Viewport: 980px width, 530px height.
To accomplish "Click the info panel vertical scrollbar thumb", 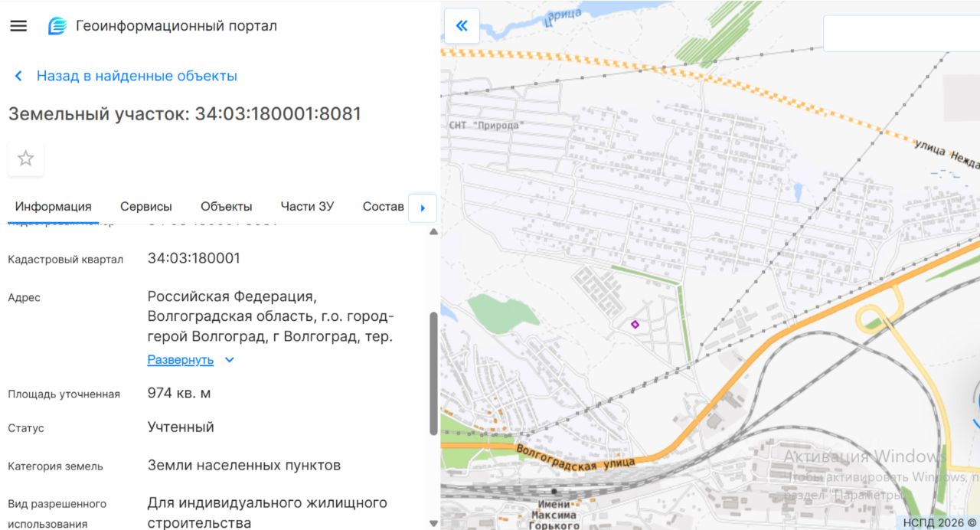I will 434,374.
